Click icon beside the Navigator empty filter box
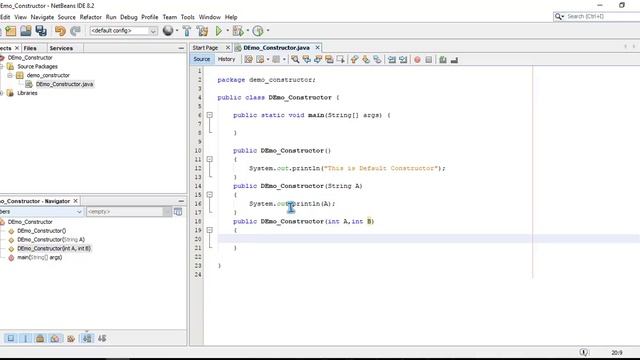The width and height of the screenshot is (640, 360). [x=178, y=211]
